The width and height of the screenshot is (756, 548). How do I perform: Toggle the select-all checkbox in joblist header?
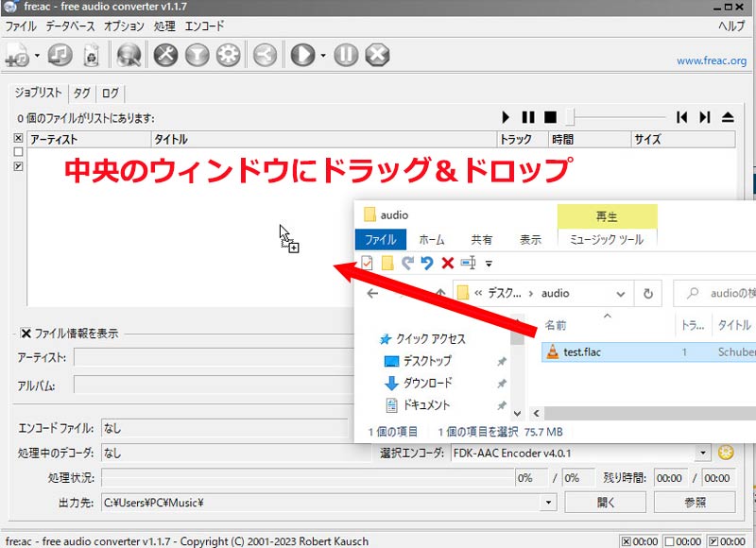click(19, 138)
